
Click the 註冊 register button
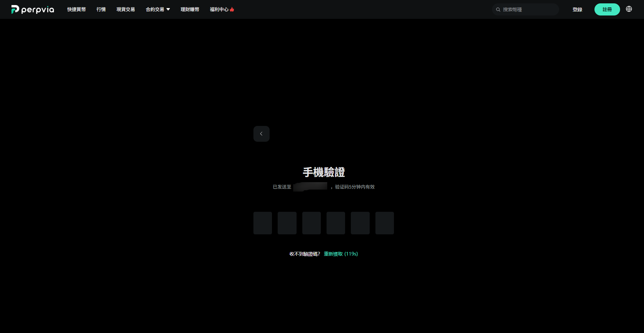coord(607,9)
